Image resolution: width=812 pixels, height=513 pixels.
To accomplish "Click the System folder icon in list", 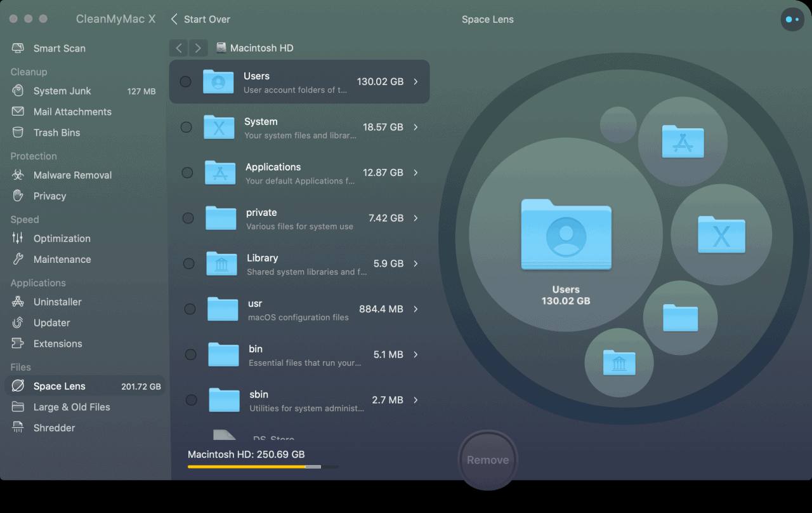I will [219, 127].
